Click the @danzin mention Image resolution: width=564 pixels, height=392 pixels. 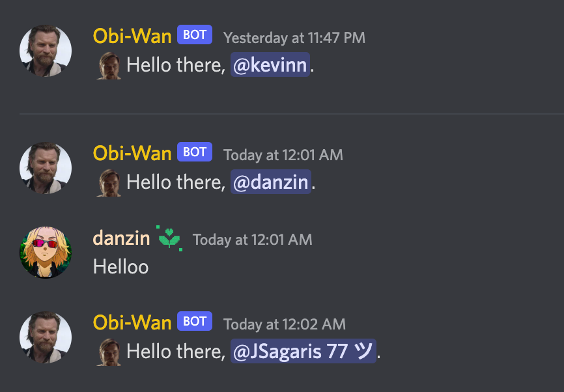[x=271, y=182]
